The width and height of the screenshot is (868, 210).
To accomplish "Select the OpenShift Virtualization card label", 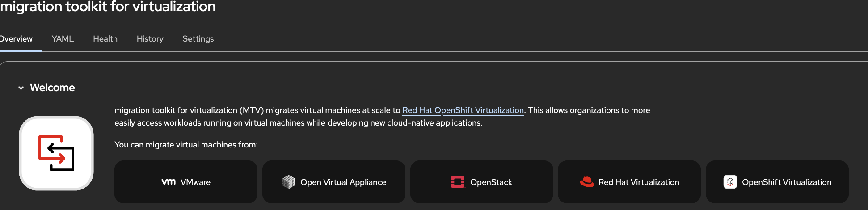I will (786, 182).
